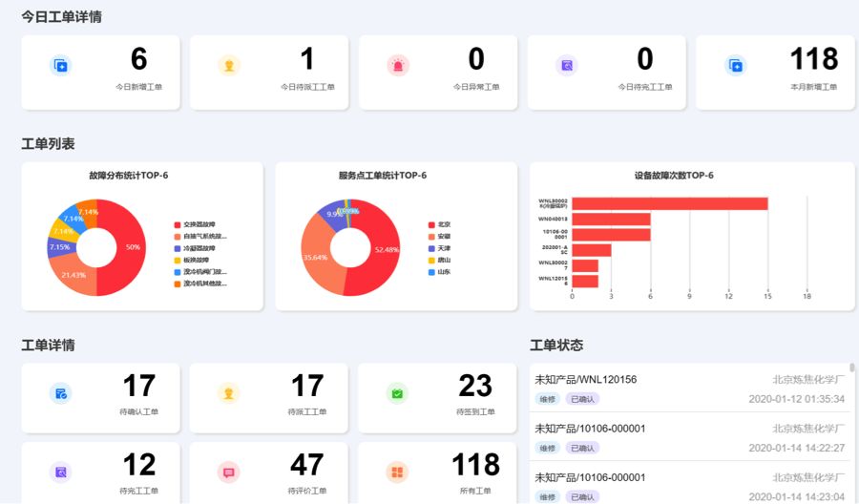
Task: Click the WN040013 device bar
Action: coord(611,220)
